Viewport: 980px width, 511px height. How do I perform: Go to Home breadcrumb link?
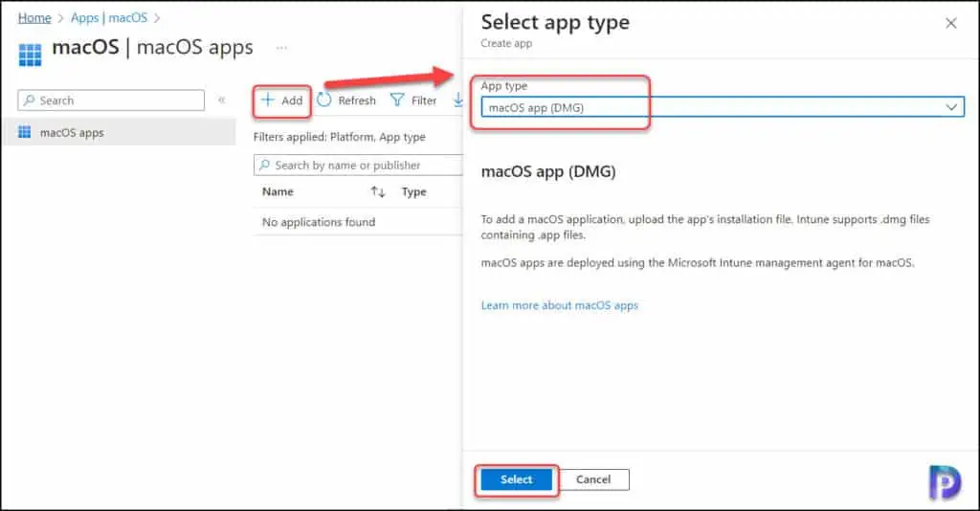(x=34, y=17)
